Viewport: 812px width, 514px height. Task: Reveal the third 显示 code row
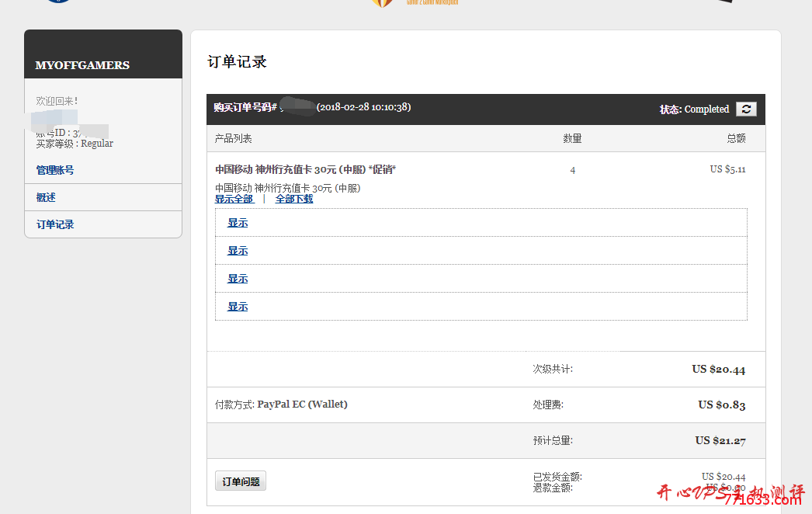point(238,279)
